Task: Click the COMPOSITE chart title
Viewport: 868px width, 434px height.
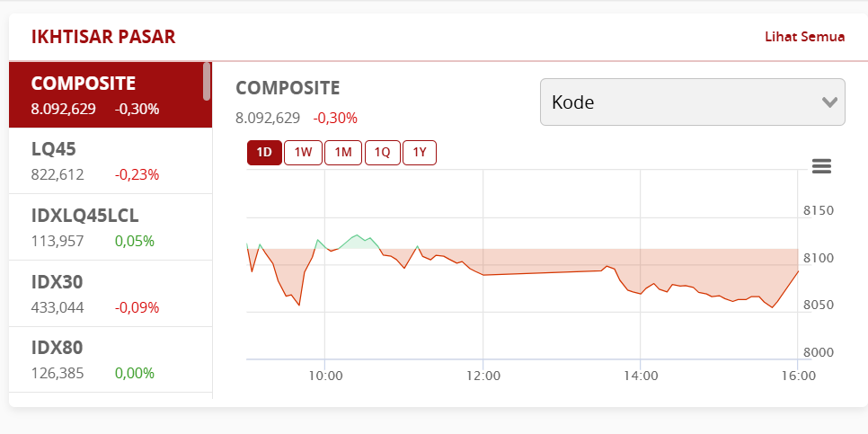Action: coord(288,88)
